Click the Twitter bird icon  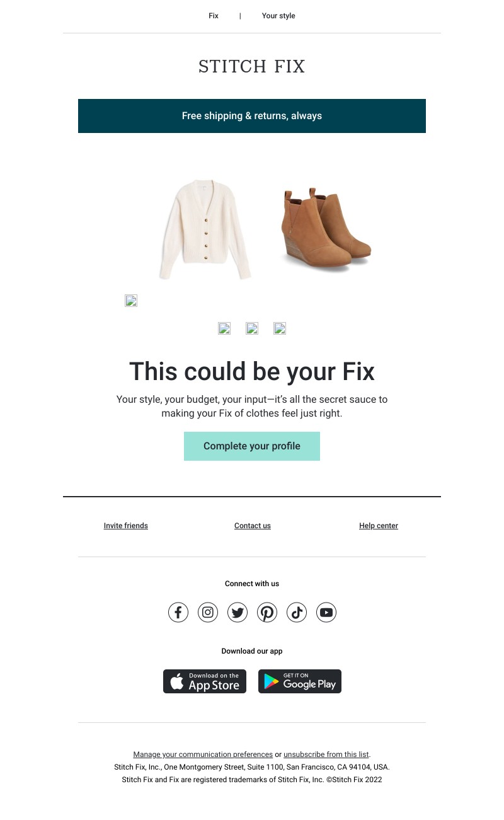pyautogui.click(x=238, y=612)
